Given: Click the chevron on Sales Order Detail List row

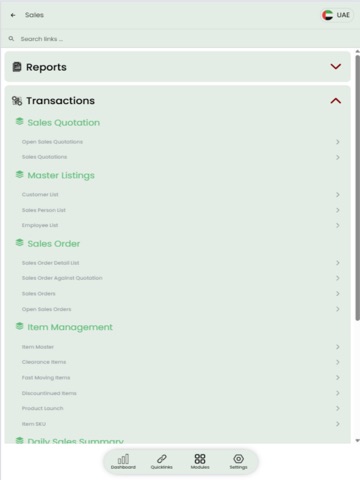Looking at the screenshot, I should tap(338, 263).
